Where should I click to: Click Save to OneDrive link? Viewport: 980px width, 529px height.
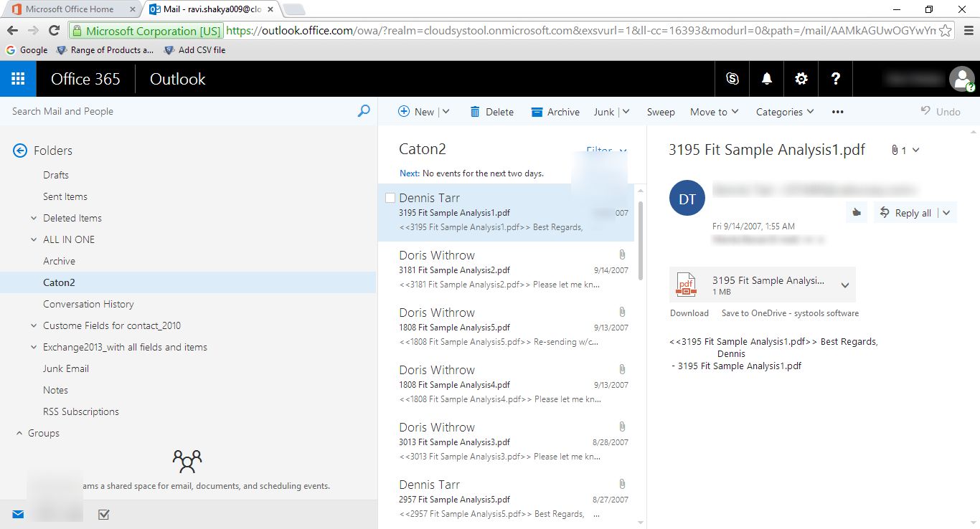790,313
